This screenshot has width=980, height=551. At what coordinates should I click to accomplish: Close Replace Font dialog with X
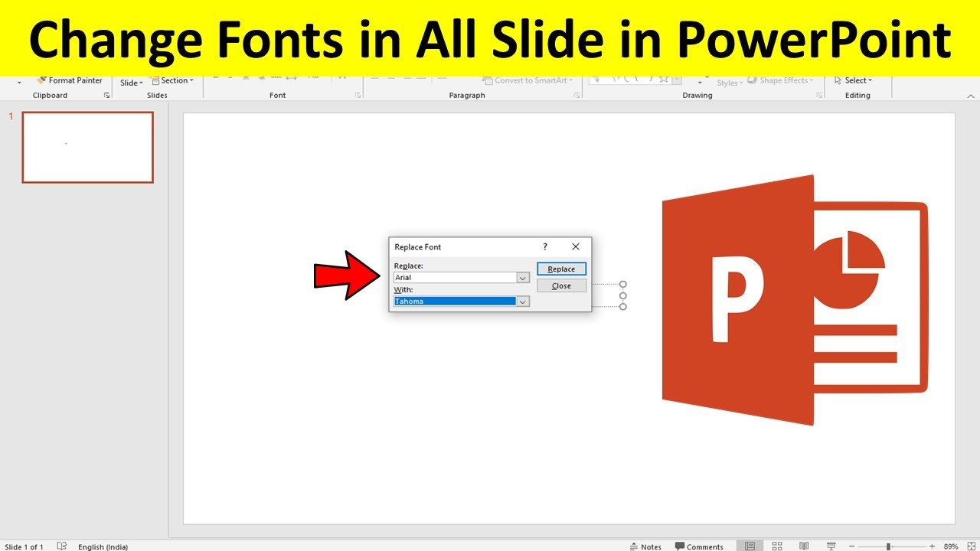pos(576,246)
